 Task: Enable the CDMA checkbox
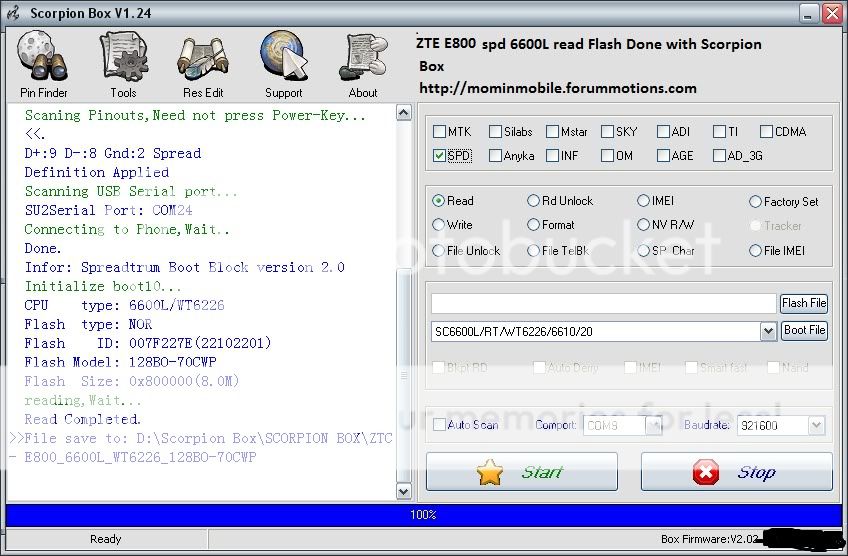[x=766, y=131]
